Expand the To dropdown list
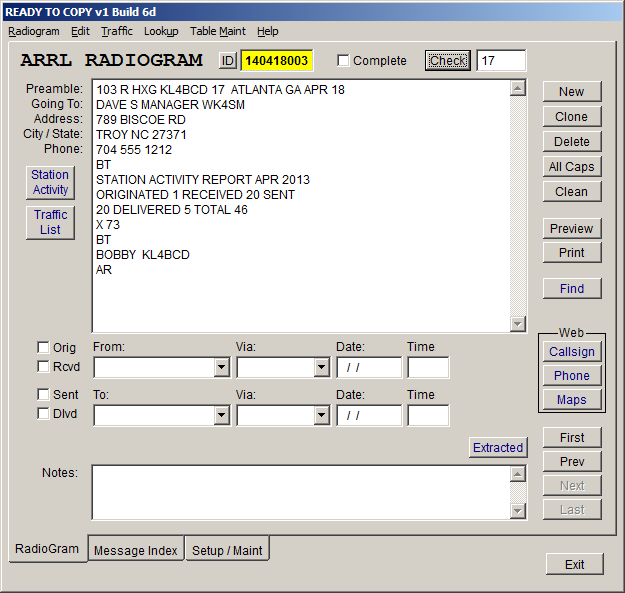Screen dimensions: 625x593 coord(221,416)
